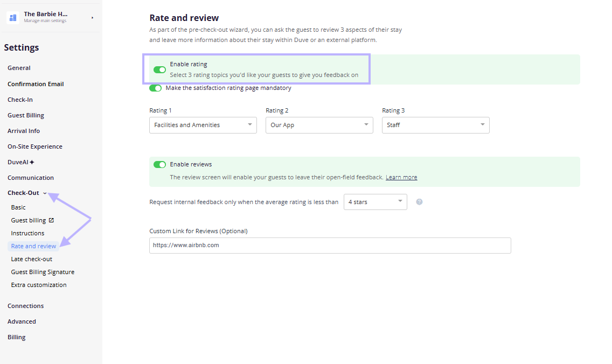Click Request internal feedback text
612x364 pixels.
pyautogui.click(x=244, y=202)
